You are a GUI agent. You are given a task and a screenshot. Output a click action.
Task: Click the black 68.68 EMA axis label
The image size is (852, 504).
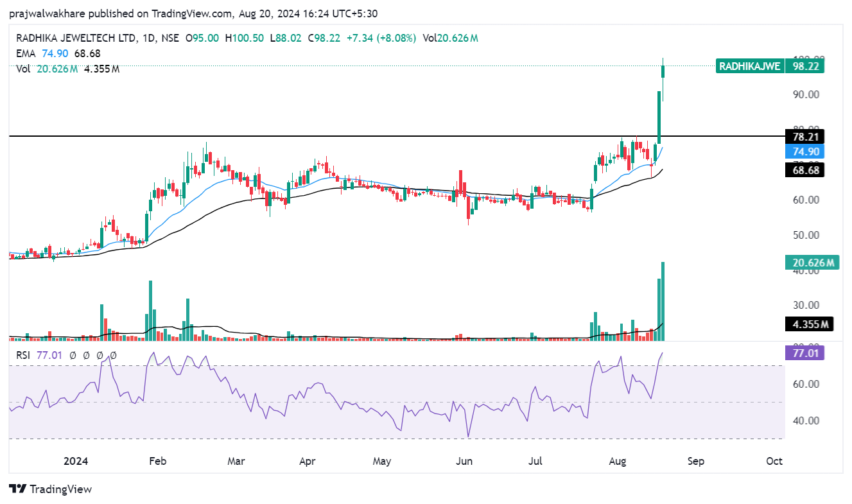pyautogui.click(x=804, y=170)
